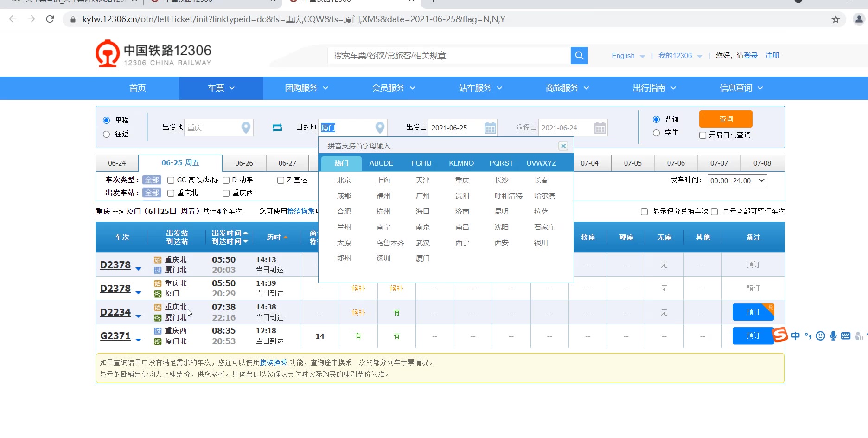Click the departure location pin icon

tap(246, 128)
